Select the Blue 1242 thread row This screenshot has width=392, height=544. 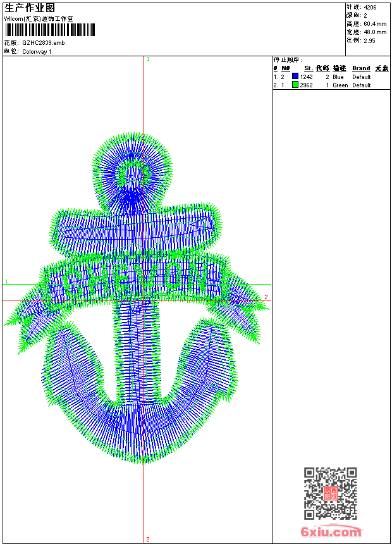pos(329,77)
